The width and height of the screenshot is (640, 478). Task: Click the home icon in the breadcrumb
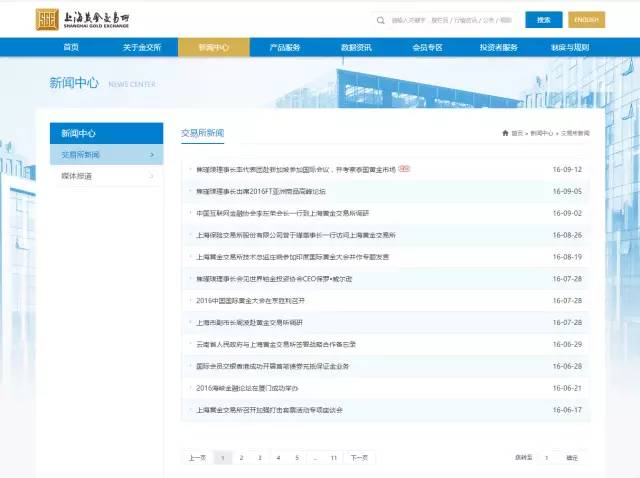pos(505,133)
